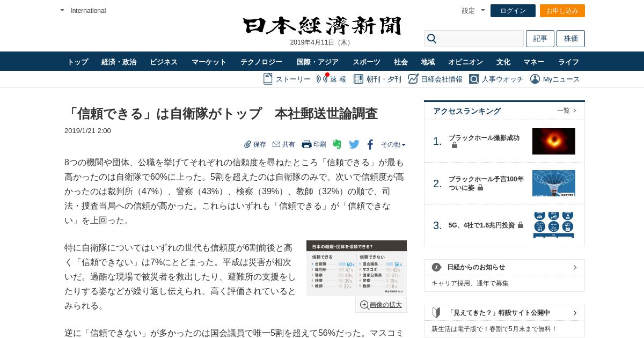644x338 pixels.
Task: Open ranking article 5G、4社で1.6兆円投資
Action: point(481,225)
